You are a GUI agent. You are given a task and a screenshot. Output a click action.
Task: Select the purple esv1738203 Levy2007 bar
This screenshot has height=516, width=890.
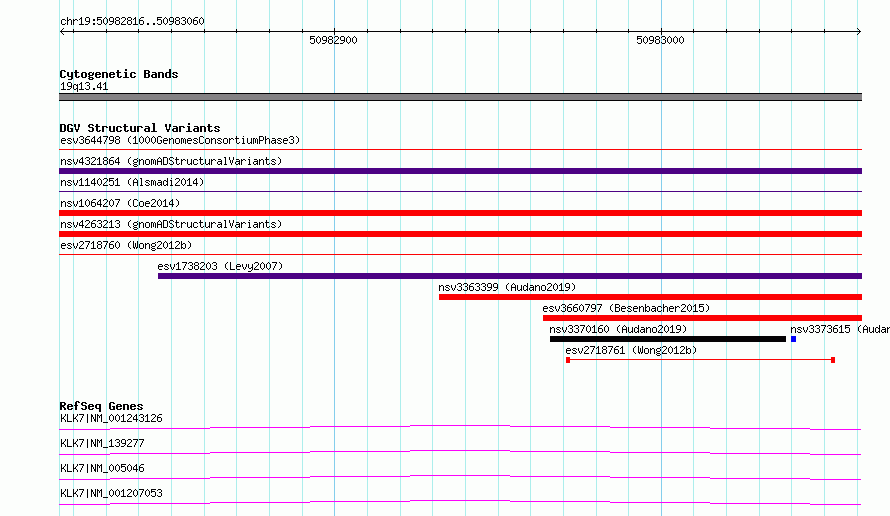(x=510, y=276)
